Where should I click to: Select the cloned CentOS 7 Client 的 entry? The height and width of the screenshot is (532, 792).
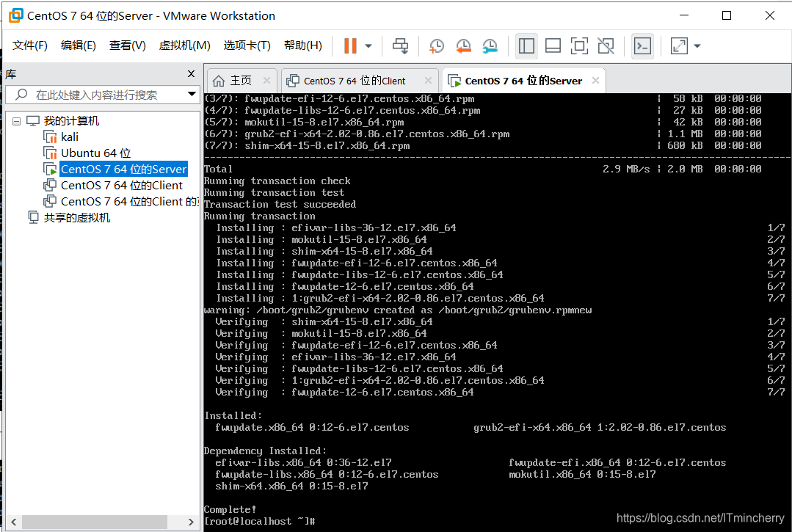click(x=130, y=201)
